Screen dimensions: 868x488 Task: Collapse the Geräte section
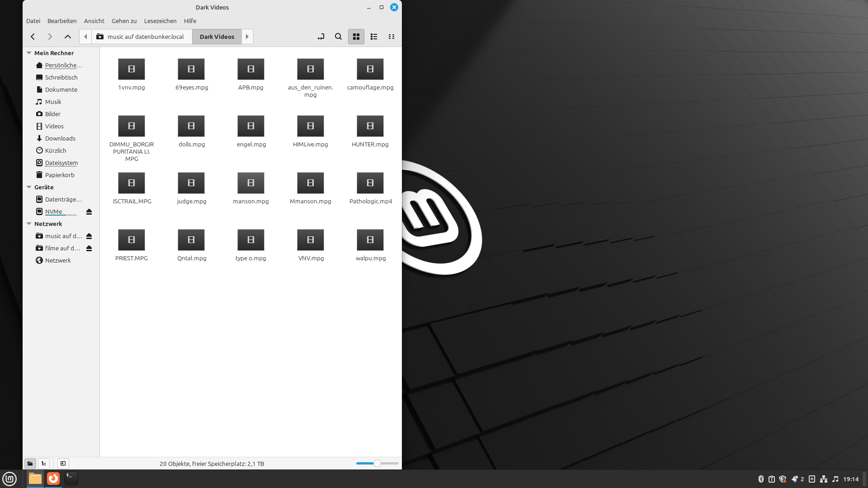tap(29, 187)
